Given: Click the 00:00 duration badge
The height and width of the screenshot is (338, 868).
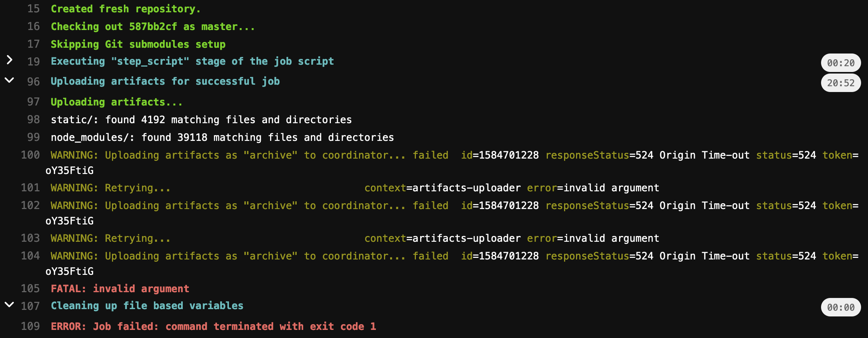Looking at the screenshot, I should coord(841,307).
